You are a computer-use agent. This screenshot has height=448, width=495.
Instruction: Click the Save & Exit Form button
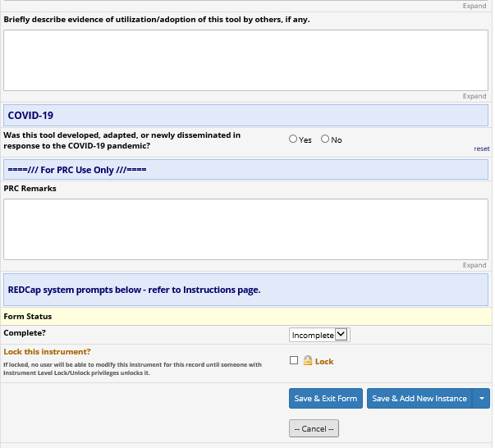325,399
